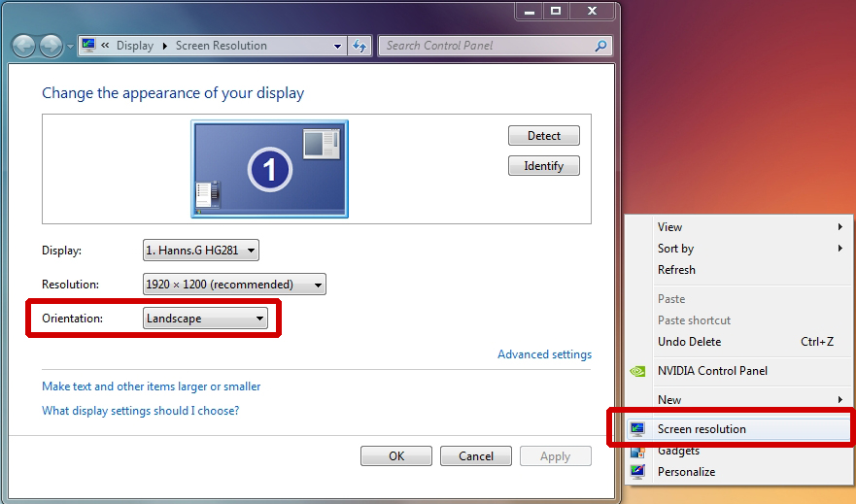Choose Screen resolution in context menu
Viewport: 856px width, 504px height.
[739, 429]
